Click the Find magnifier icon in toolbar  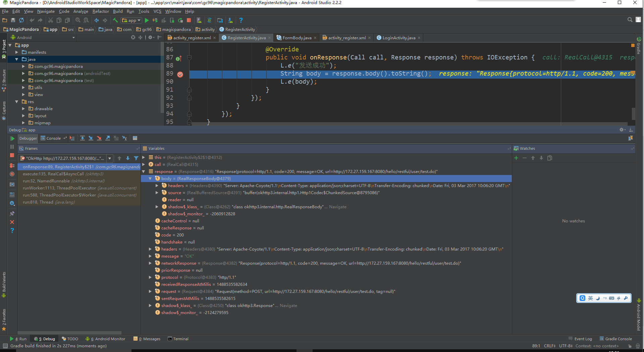(x=78, y=20)
